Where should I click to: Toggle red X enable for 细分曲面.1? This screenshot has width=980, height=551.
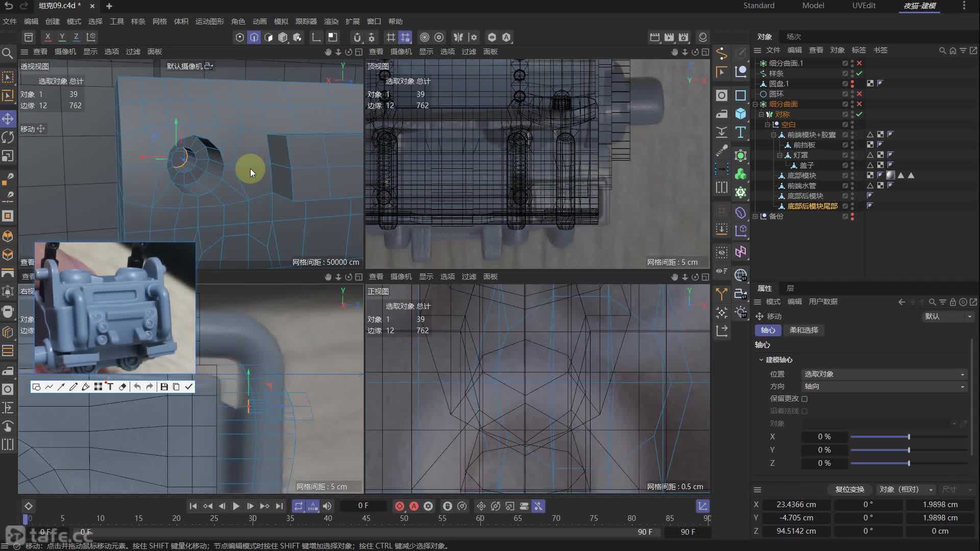[x=860, y=63]
